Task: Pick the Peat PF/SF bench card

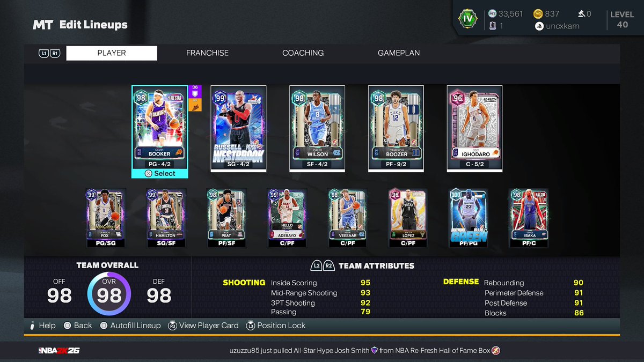Action: (227, 218)
